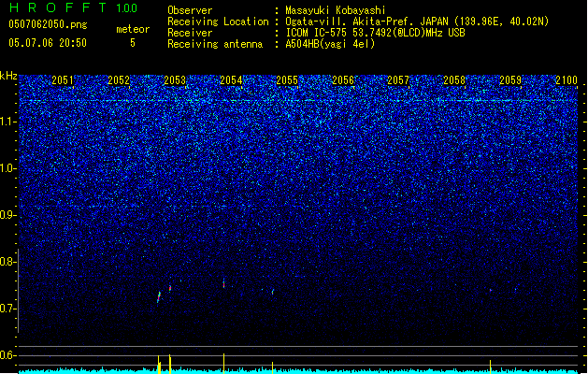This screenshot has width=588, height=374.
Task: Click the 2054 time marker
Action: [x=231, y=79]
